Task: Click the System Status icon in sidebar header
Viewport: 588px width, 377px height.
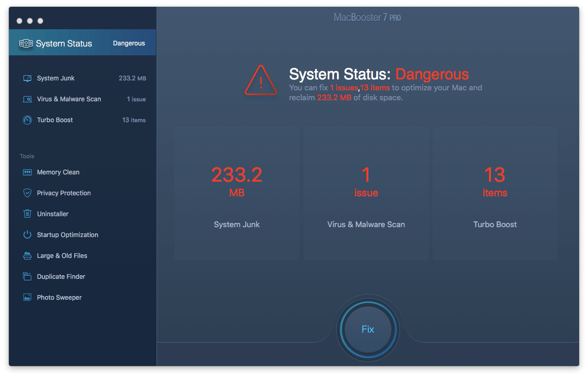Action: 26,43
